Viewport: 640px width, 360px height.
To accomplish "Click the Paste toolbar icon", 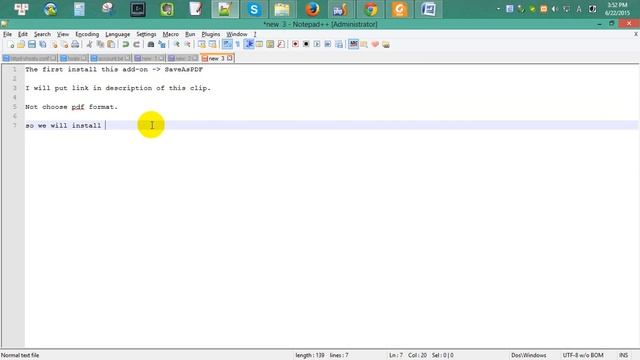I will 111,44.
